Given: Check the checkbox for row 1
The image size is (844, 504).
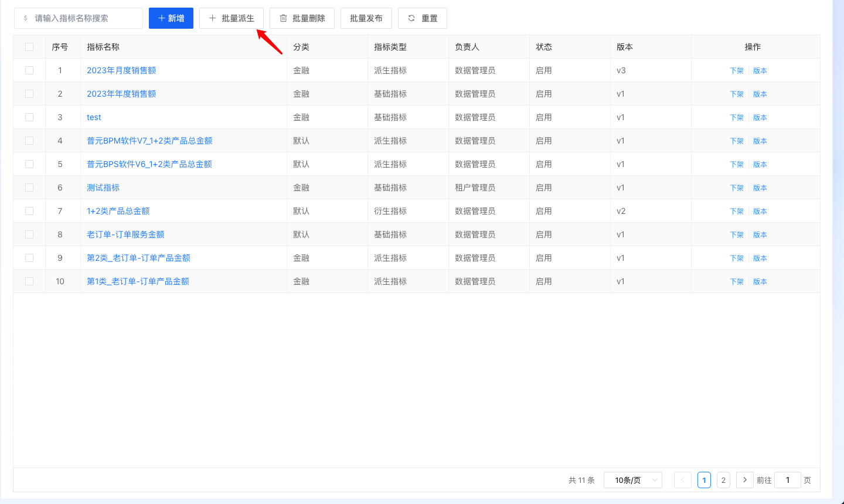Looking at the screenshot, I should (x=29, y=70).
